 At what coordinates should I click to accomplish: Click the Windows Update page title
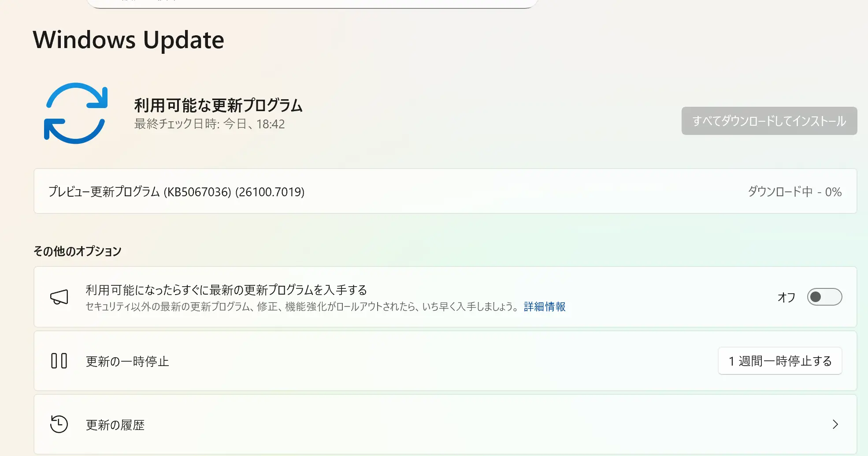(129, 40)
